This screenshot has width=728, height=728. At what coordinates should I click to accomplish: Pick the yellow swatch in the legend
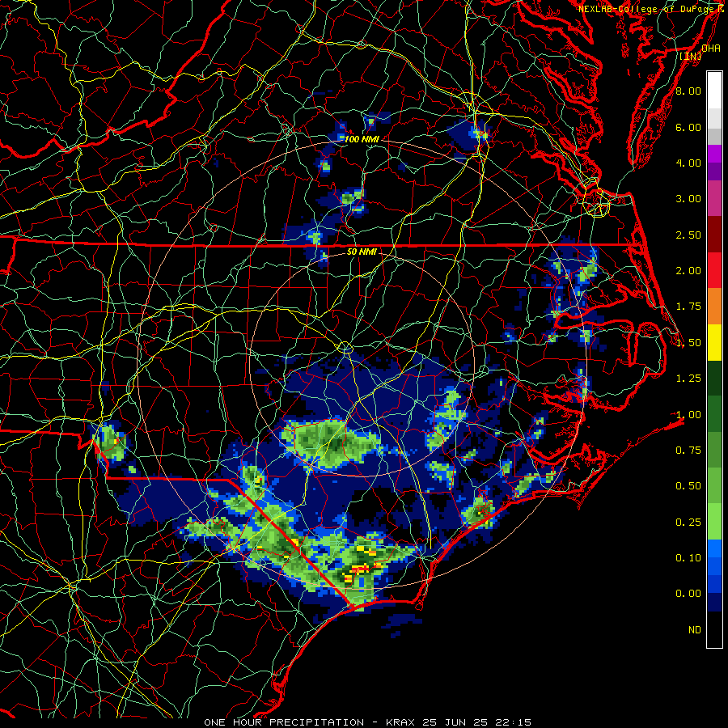[x=714, y=343]
